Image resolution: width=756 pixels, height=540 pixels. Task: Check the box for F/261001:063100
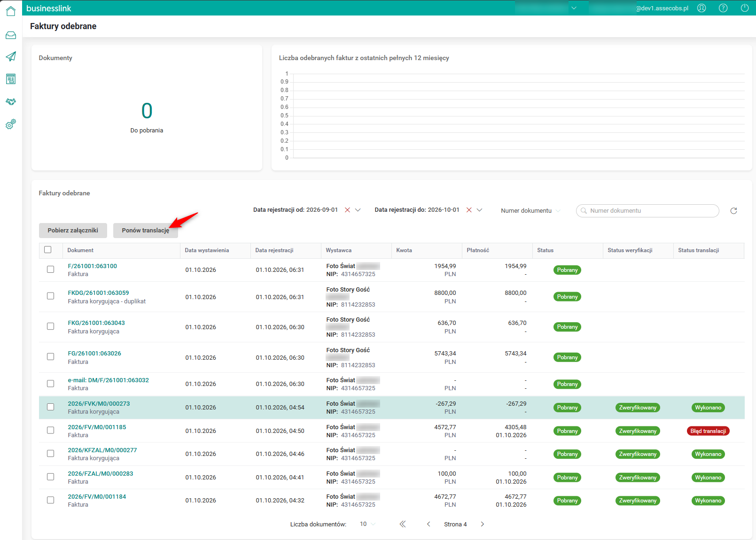(x=51, y=270)
